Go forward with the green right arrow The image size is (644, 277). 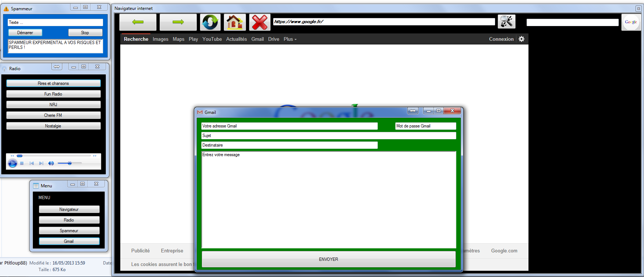[x=178, y=22]
